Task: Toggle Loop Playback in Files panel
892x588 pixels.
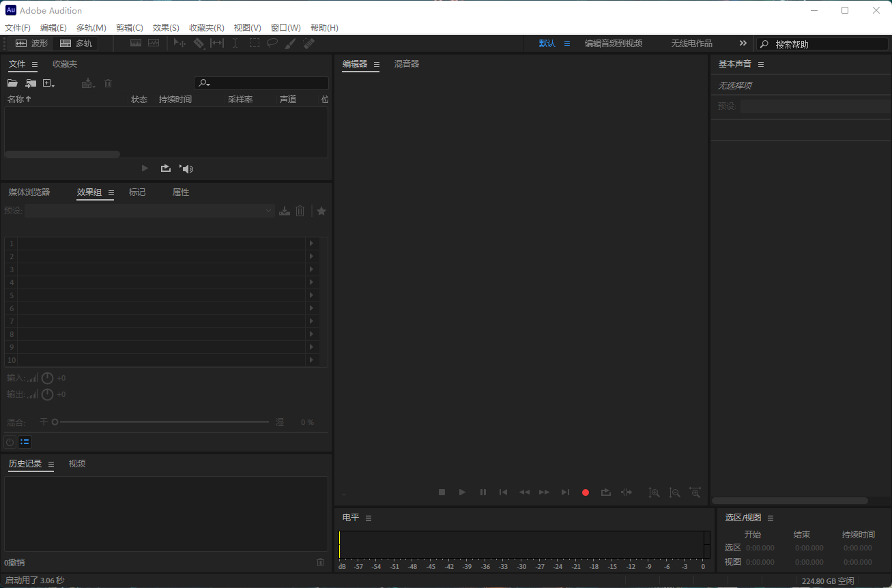Action: (165, 168)
